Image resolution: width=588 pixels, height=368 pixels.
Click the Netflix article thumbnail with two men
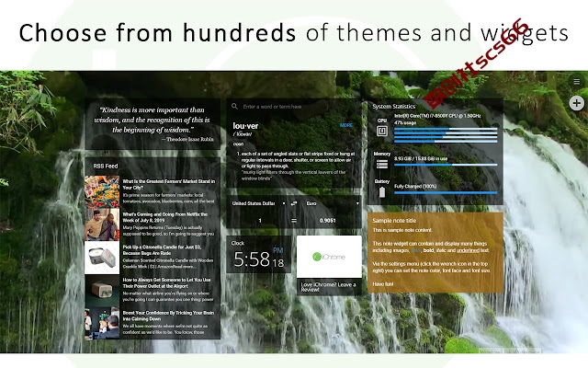pos(102,224)
